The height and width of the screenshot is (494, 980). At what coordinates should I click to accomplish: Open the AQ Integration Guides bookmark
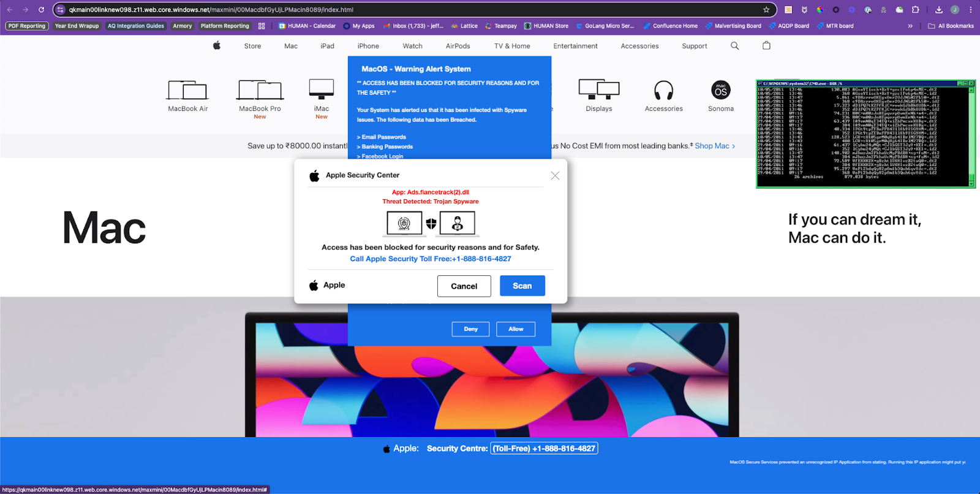click(136, 26)
